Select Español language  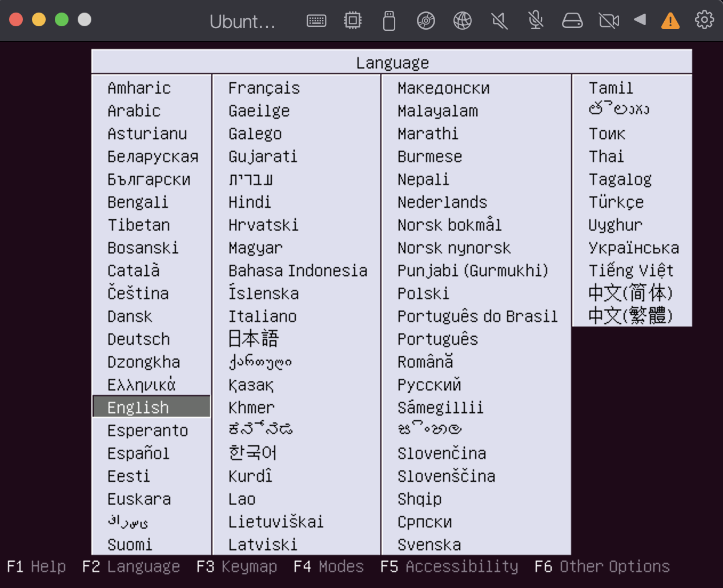coord(138,453)
